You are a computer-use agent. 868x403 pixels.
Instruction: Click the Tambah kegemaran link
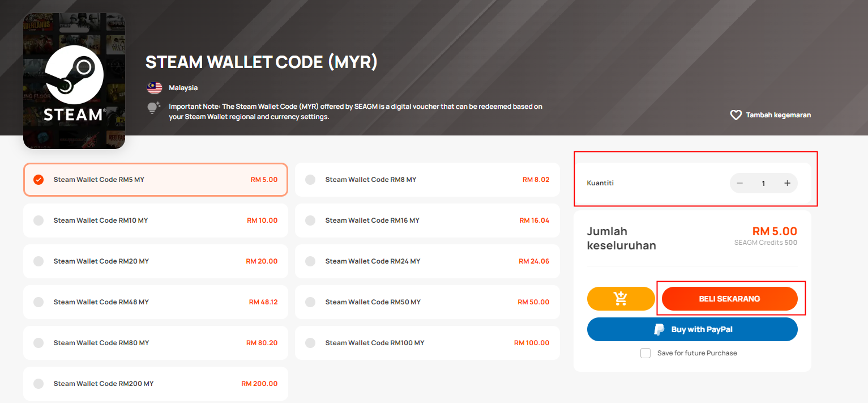[x=771, y=115]
